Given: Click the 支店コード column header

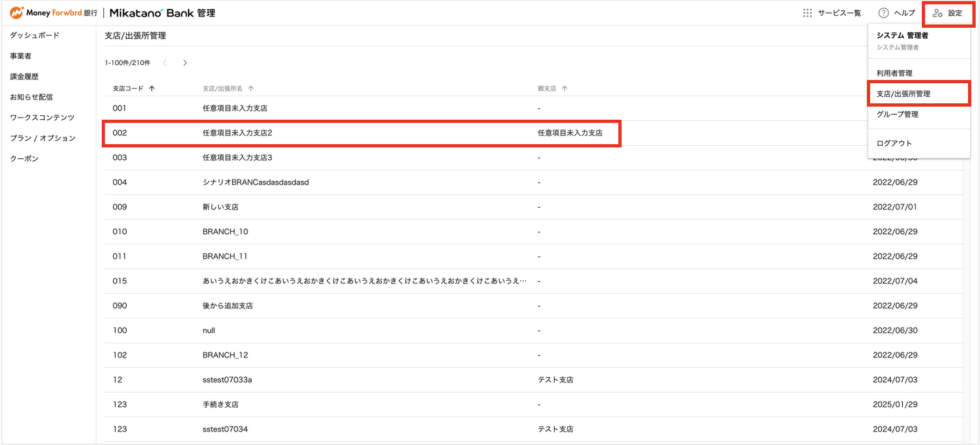Looking at the screenshot, I should [128, 89].
